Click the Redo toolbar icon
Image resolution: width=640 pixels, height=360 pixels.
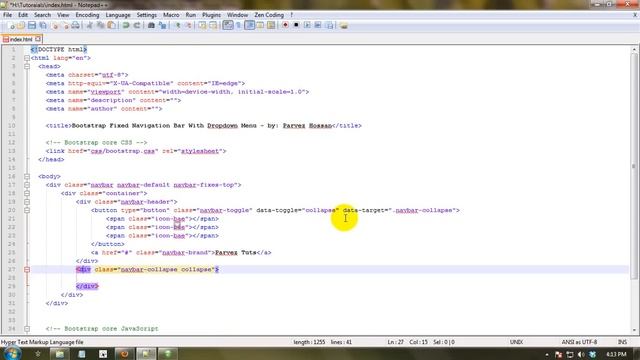click(x=137, y=25)
